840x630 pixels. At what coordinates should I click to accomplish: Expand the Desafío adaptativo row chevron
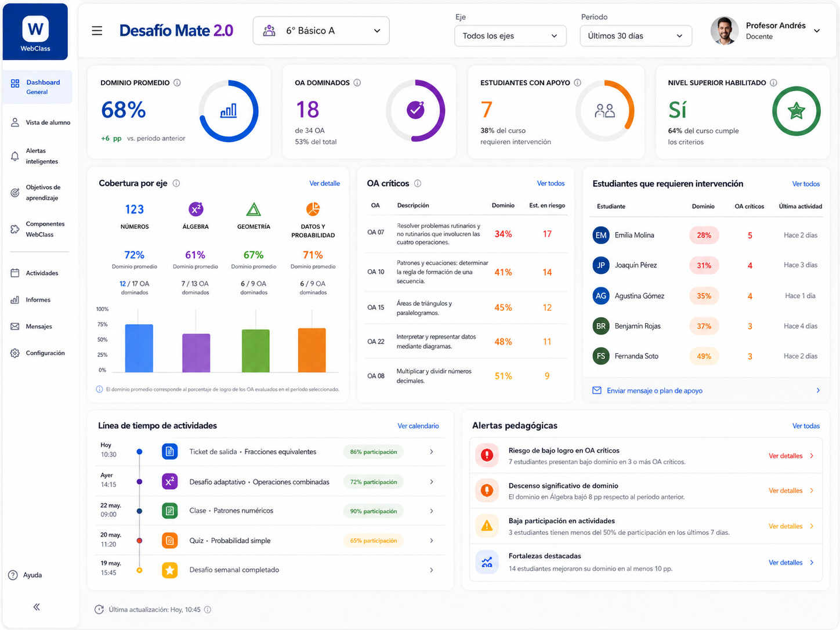[432, 481]
